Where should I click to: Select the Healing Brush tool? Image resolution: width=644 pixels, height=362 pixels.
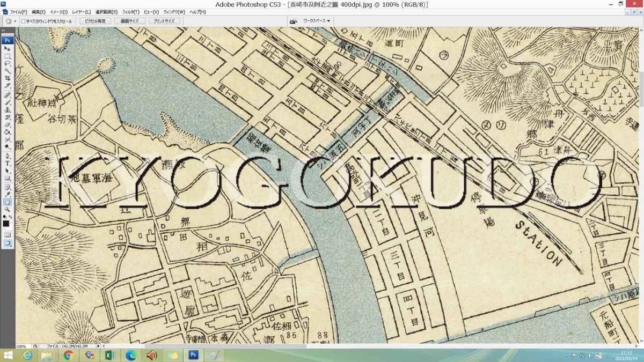tap(8, 94)
